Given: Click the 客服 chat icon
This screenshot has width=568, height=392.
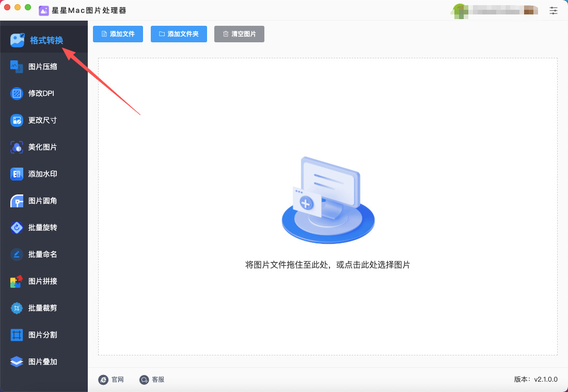Looking at the screenshot, I should [x=144, y=379].
